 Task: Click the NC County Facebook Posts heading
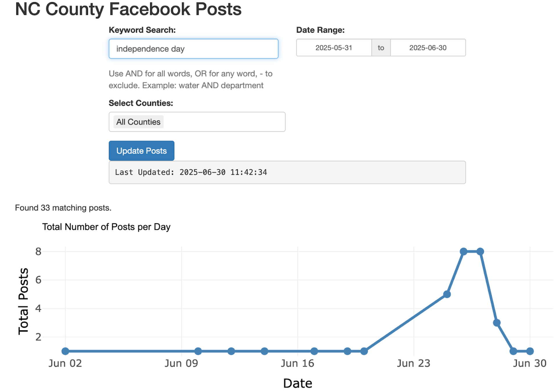(128, 9)
